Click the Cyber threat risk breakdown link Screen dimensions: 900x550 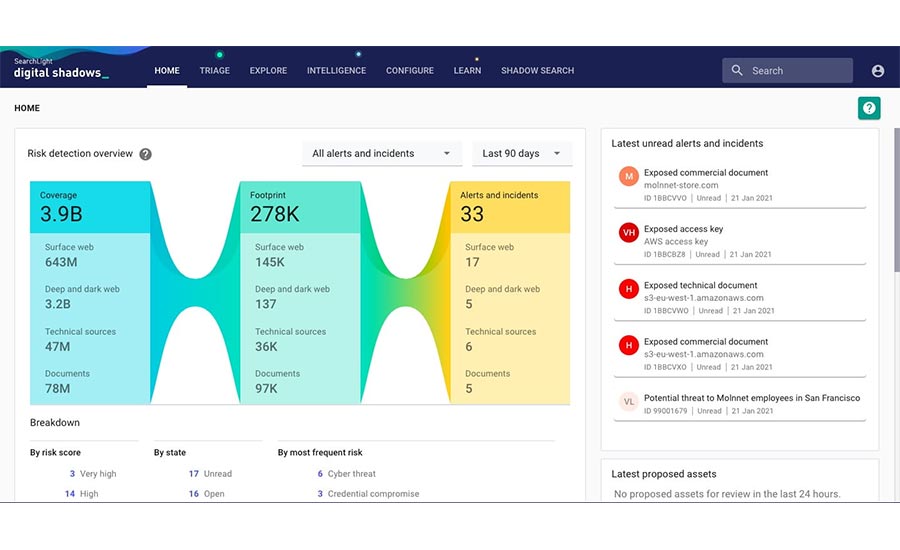tap(352, 474)
